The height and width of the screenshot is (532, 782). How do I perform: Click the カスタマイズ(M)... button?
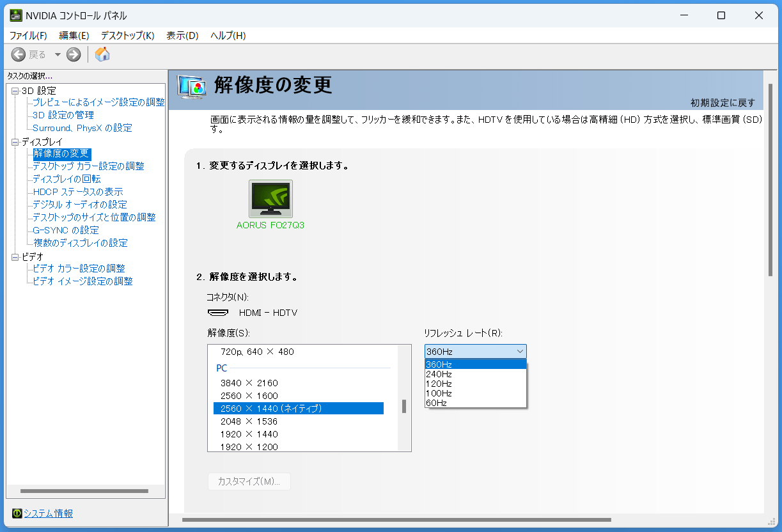point(249,481)
